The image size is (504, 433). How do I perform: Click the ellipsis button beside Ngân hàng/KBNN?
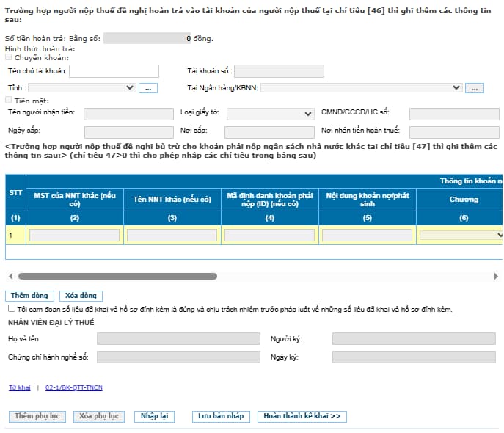pyautogui.click(x=475, y=88)
